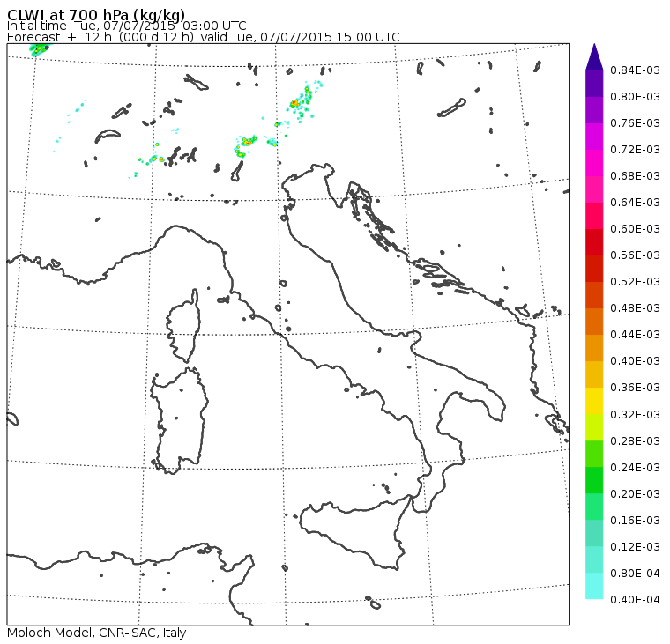670x644 pixels.
Task: Click the 0.76E-03 colorbar label
Action: click(635, 123)
